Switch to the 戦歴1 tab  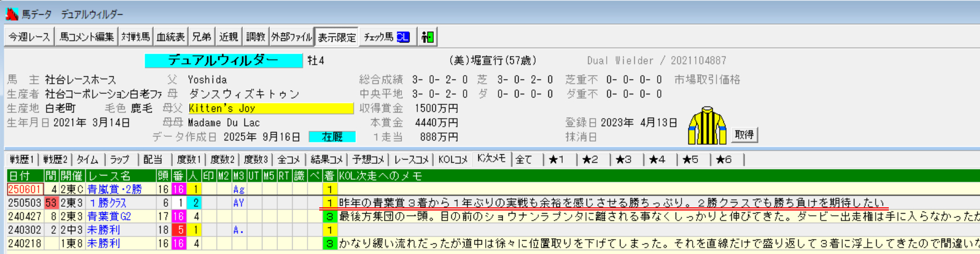(x=22, y=160)
